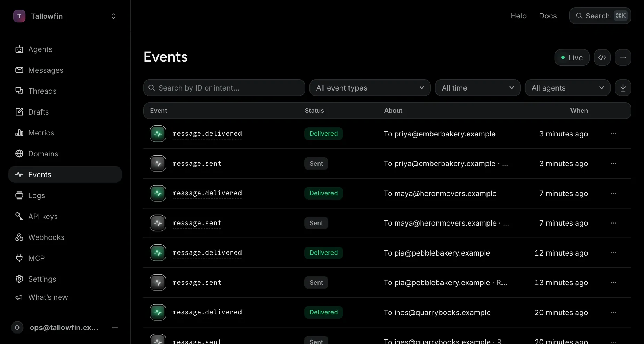Toggle the Live event stream
Viewport: 644px width, 344px height.
click(572, 58)
